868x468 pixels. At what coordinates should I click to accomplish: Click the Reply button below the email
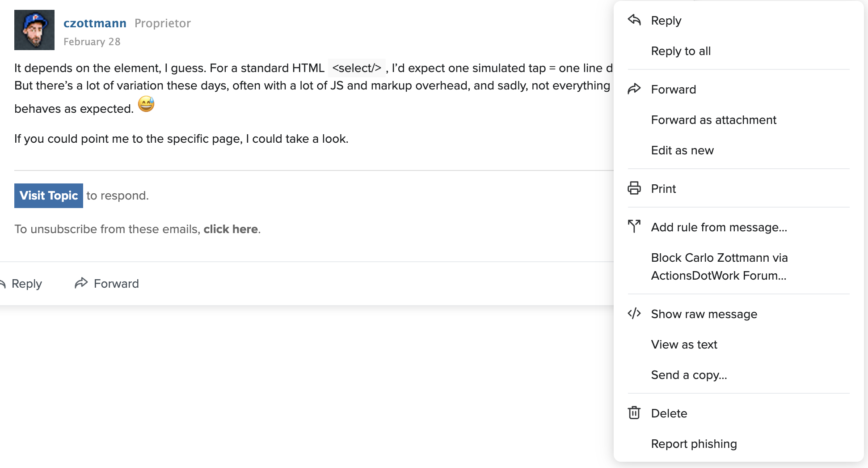tap(26, 284)
